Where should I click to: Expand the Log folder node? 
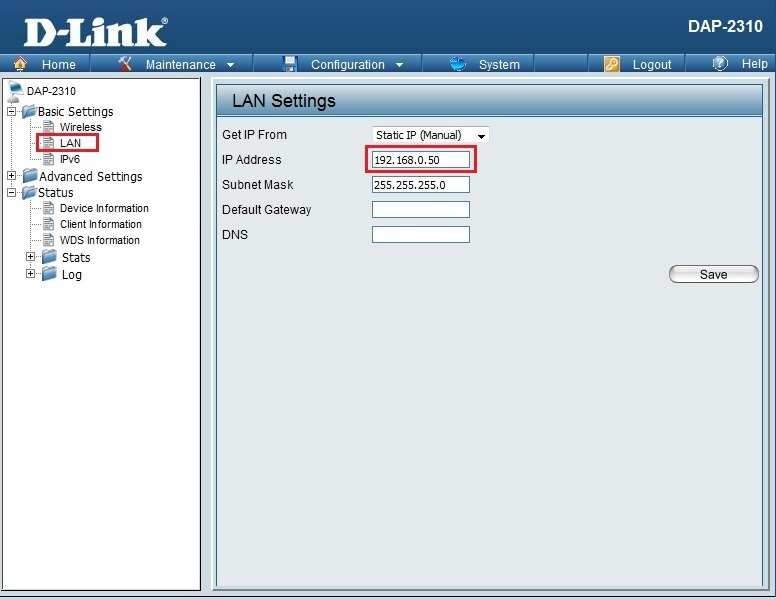click(31, 274)
